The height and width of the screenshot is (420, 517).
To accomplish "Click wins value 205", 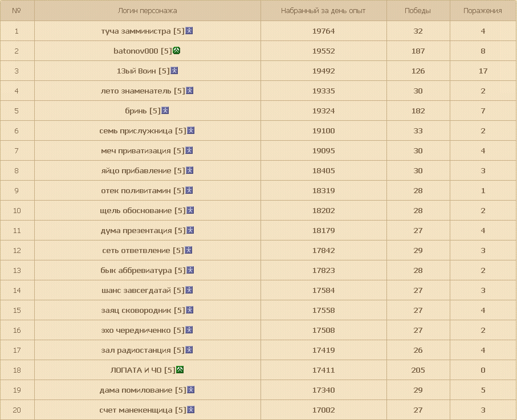I will click(x=418, y=370).
